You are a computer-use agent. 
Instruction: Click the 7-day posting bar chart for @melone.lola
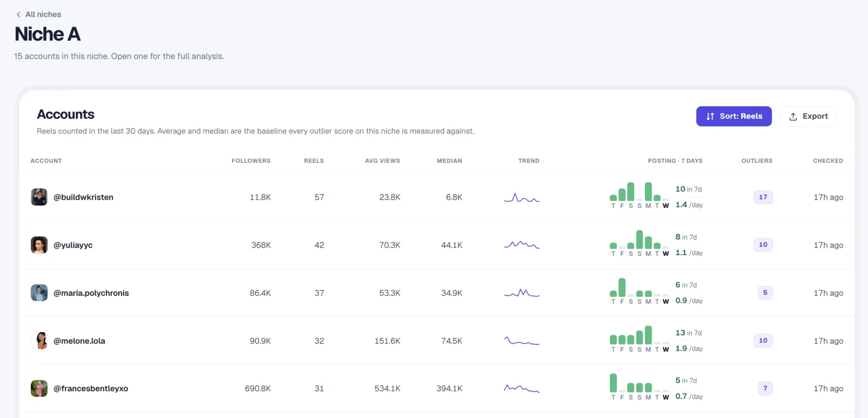click(x=640, y=339)
